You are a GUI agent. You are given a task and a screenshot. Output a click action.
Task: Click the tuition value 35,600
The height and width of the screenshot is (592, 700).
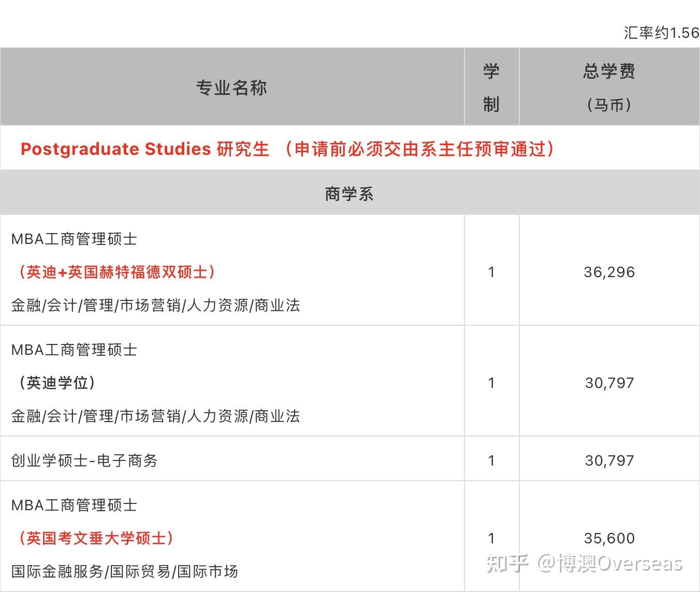(609, 538)
